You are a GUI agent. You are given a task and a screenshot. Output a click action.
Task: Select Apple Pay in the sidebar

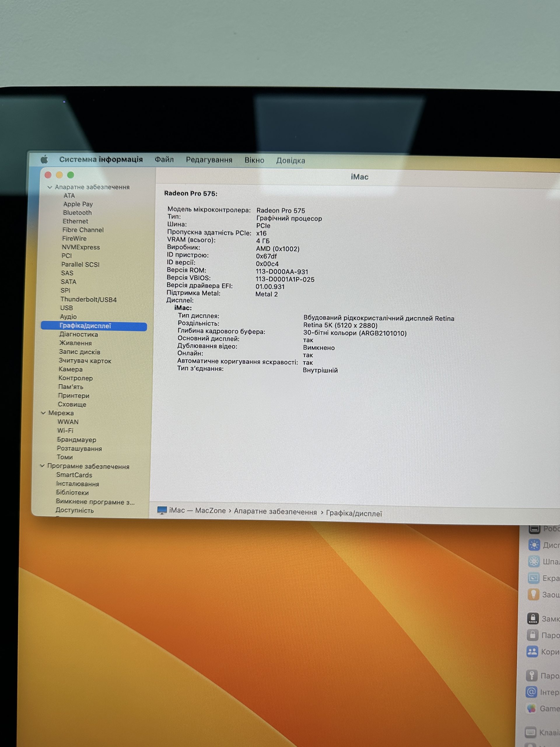78,204
